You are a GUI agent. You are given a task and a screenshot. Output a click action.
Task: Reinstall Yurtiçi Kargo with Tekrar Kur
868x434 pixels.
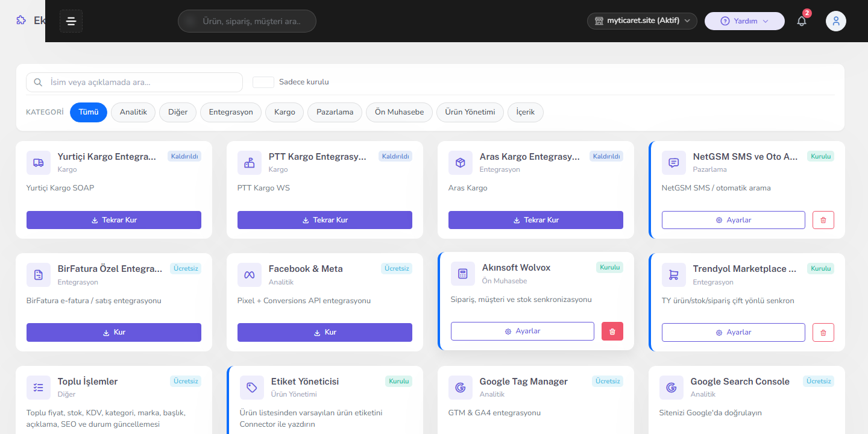click(114, 220)
